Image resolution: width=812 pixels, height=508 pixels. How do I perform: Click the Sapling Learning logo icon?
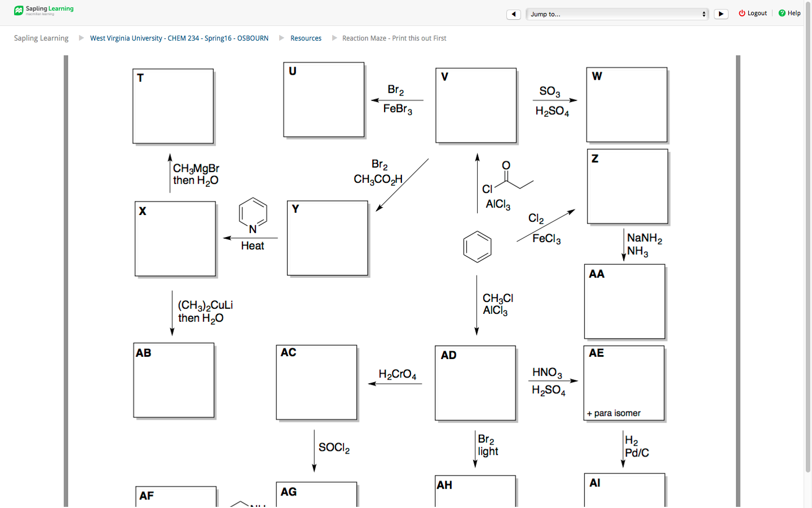(19, 10)
